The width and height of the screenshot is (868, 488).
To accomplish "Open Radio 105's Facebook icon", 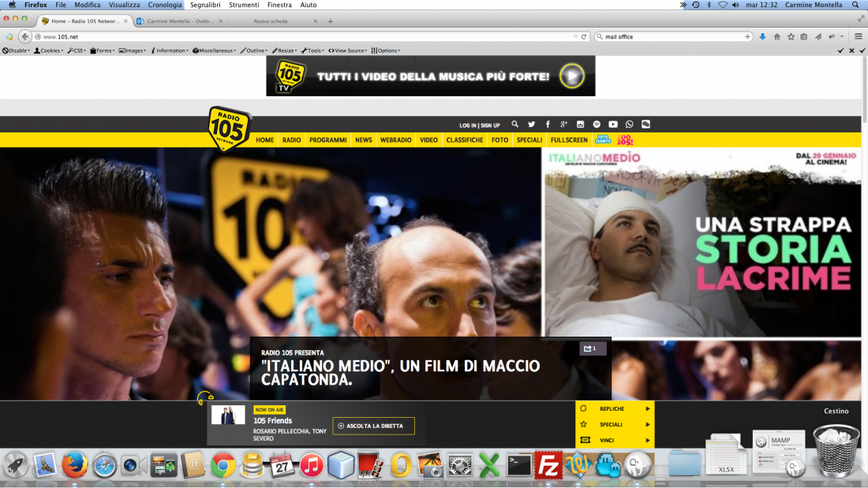I will [x=548, y=124].
